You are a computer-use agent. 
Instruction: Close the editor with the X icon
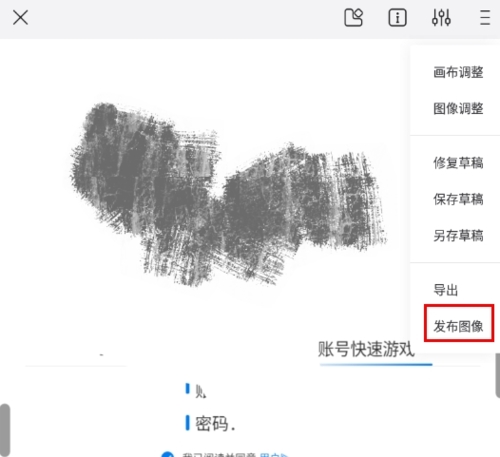(20, 17)
